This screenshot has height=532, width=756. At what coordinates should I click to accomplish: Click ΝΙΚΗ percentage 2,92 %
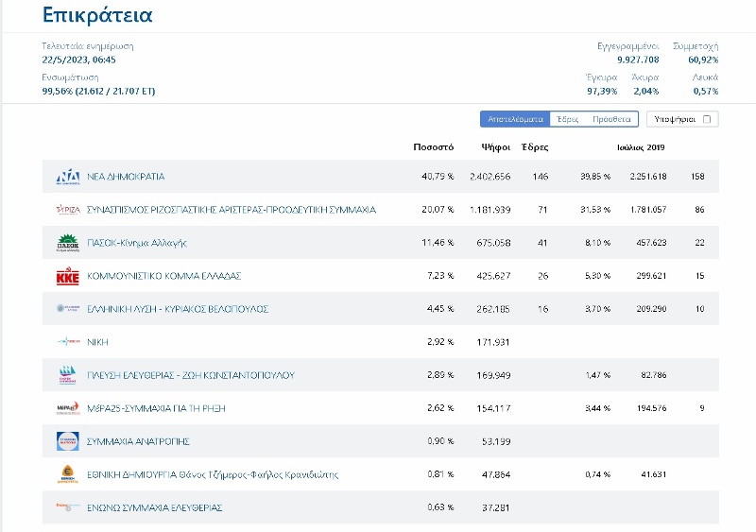440,342
